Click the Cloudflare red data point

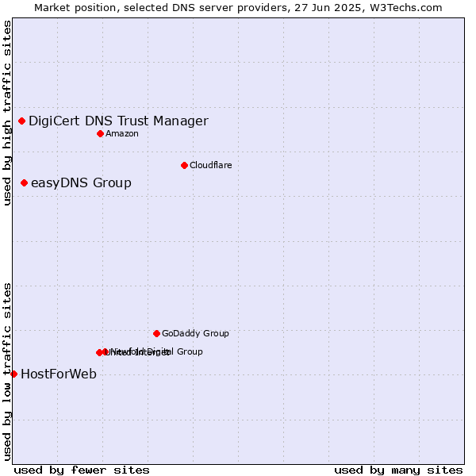click(x=184, y=166)
